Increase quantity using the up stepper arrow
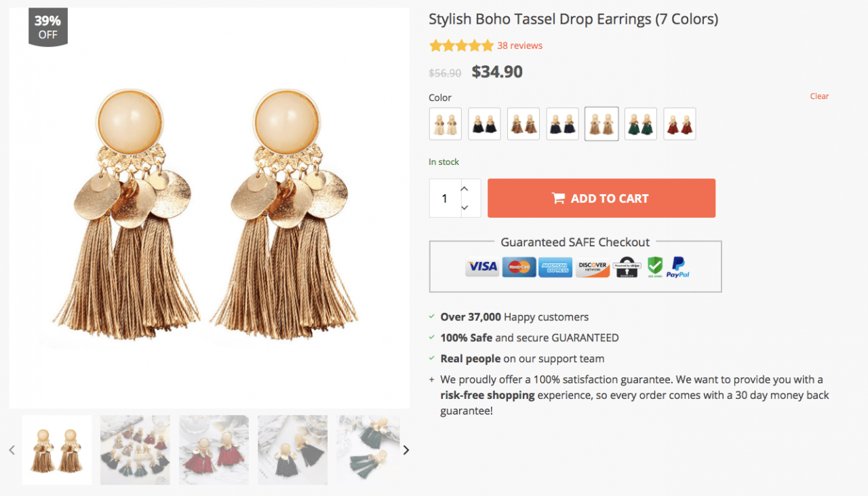Viewport: 868px width, 496px height. (x=465, y=189)
